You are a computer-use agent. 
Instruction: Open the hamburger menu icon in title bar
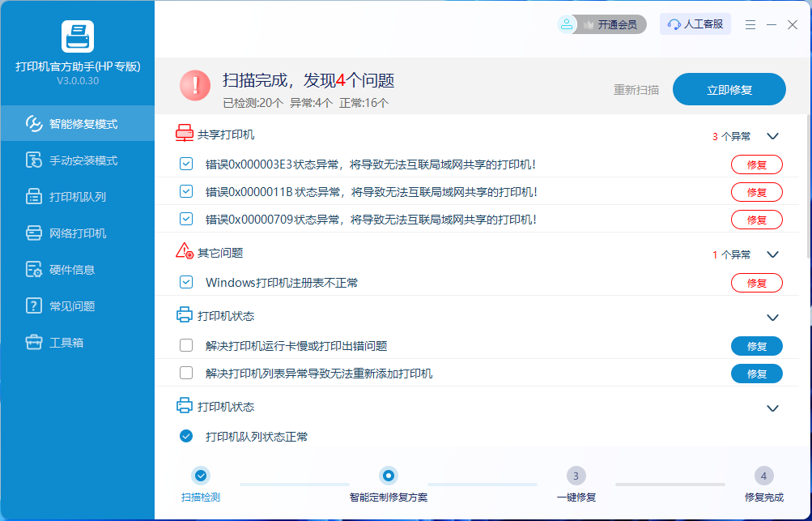click(750, 25)
